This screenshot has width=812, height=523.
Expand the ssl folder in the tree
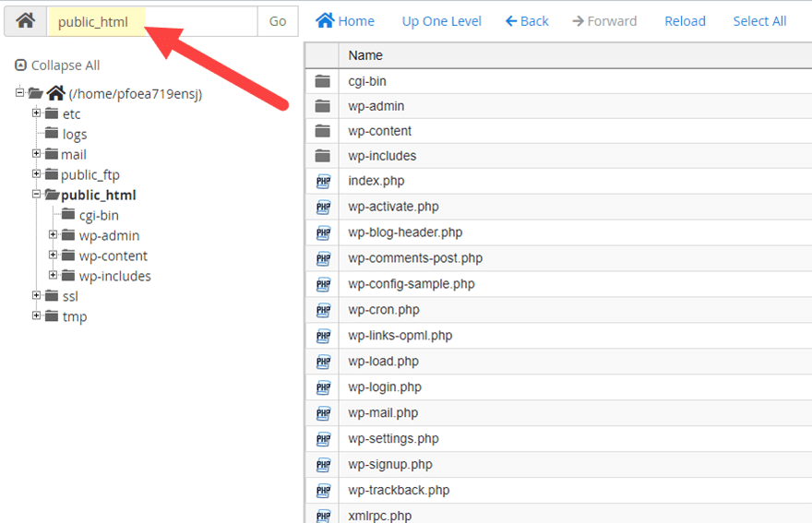[x=36, y=295]
